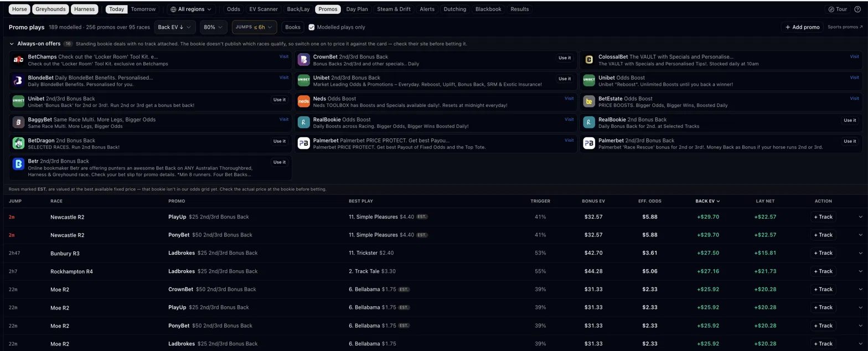Click the Add promo button

coord(803,27)
